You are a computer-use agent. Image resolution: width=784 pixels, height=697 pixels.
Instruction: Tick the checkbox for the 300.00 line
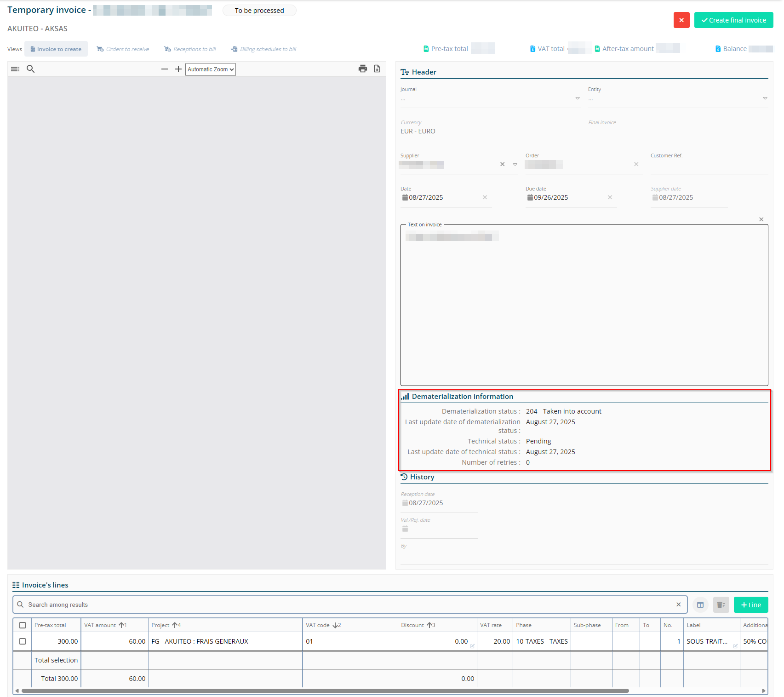(23, 641)
